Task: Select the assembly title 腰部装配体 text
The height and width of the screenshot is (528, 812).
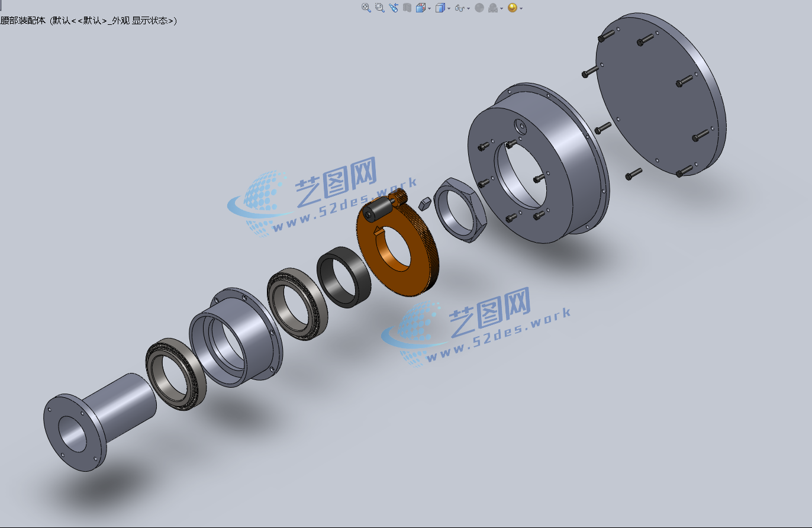Action: 24,21
